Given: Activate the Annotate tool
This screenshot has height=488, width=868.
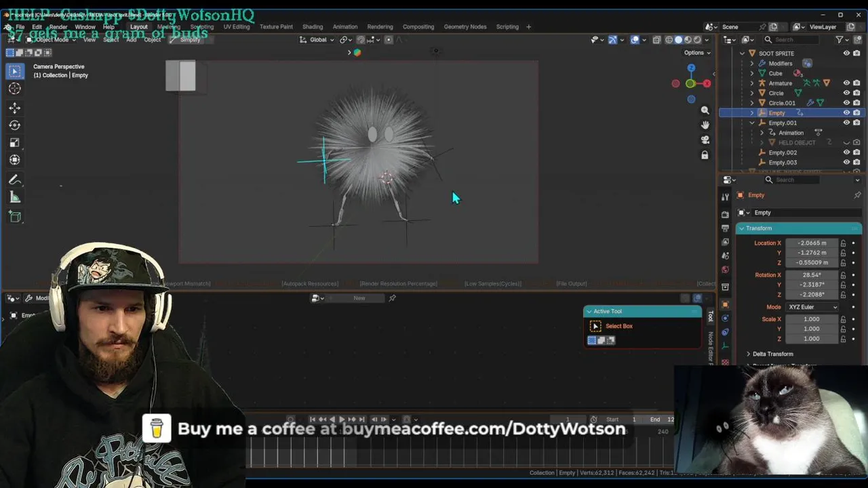Looking at the screenshot, I should [14, 180].
